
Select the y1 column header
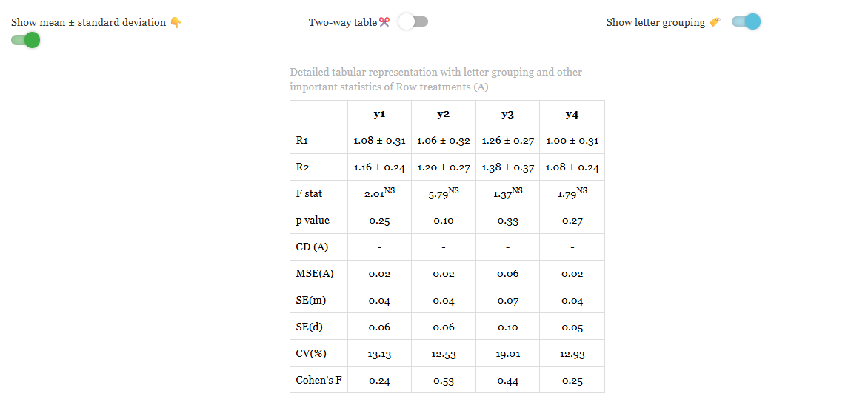(379, 114)
